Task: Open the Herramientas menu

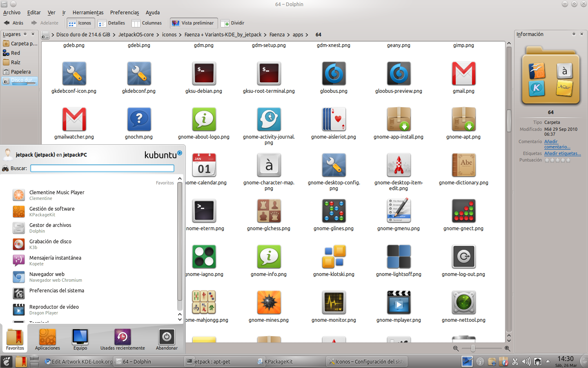Action: coord(88,13)
